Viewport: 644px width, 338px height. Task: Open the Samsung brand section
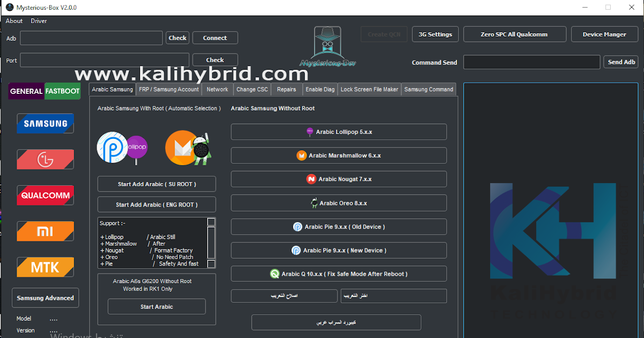pos(45,123)
